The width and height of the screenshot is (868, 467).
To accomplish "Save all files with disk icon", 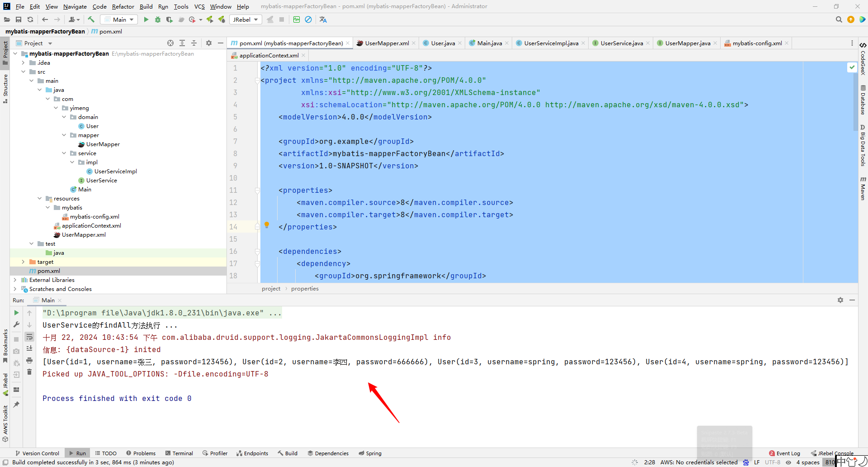I will (19, 19).
